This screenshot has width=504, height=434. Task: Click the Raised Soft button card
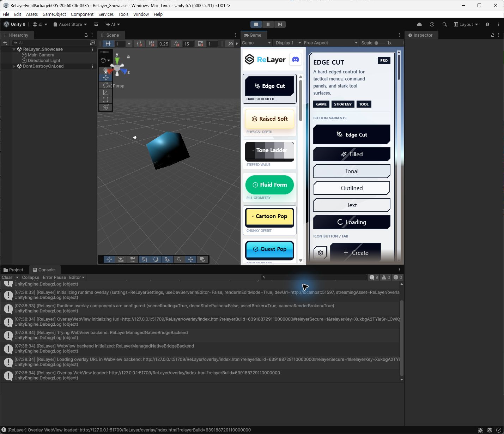(x=269, y=119)
